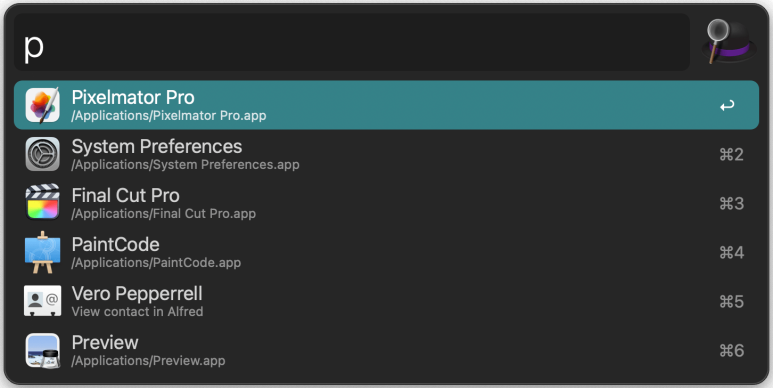Click the ⌘3 shortcut for Final Cut Pro
Viewport: 773px width, 388px height.
pyautogui.click(x=732, y=203)
